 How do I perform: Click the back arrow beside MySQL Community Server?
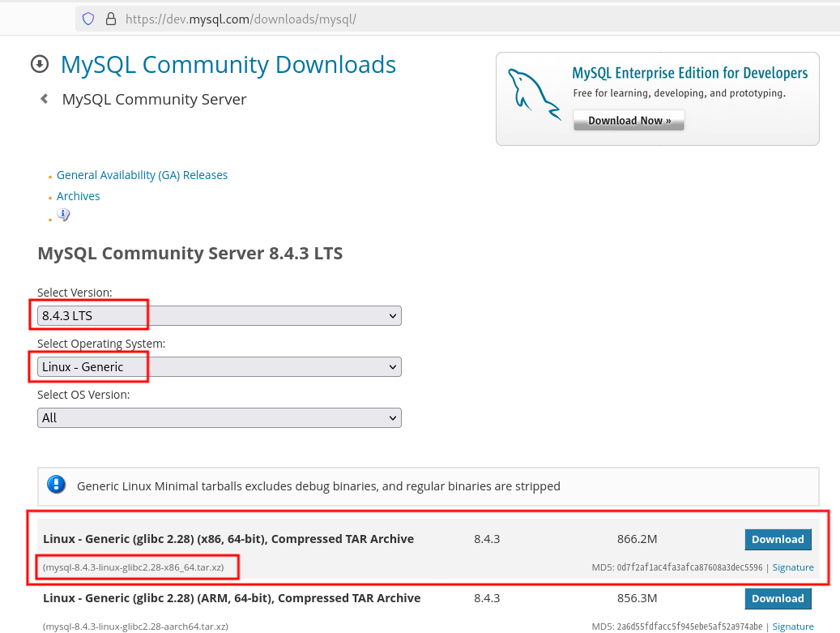(44, 99)
